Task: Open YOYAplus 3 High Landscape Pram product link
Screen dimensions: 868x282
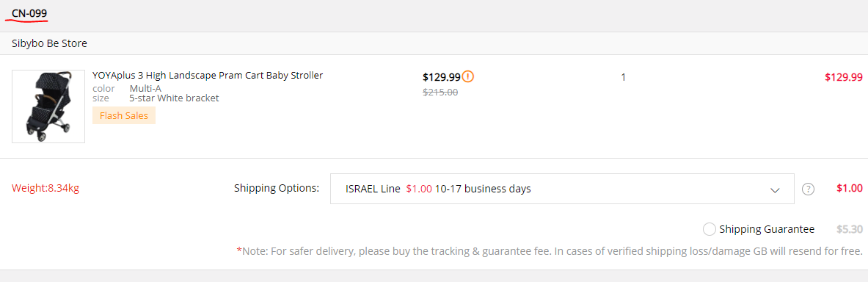Action: click(208, 76)
